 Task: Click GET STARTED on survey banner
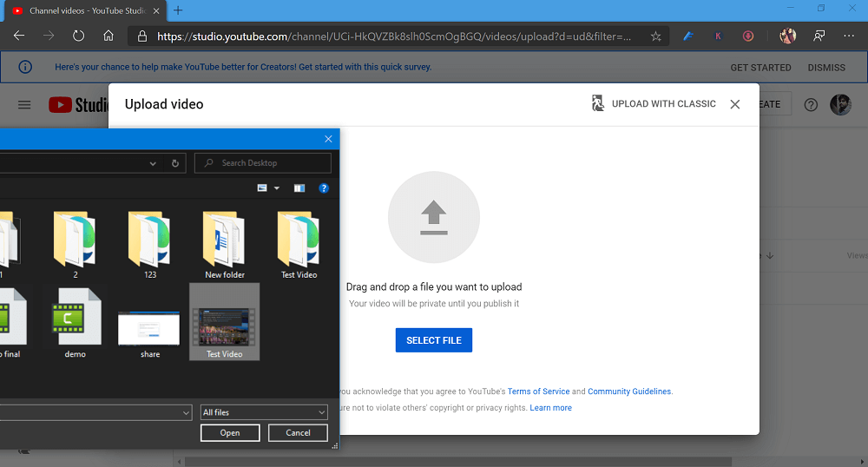tap(760, 68)
